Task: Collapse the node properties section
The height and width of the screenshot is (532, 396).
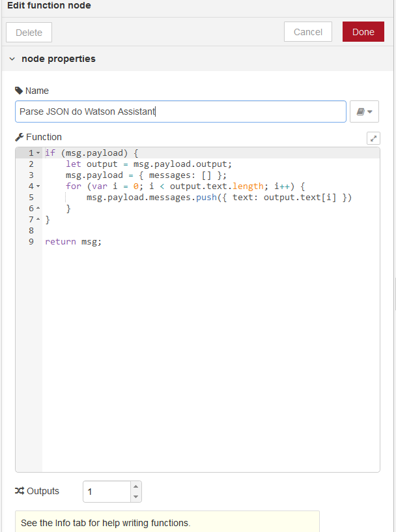Action: (12, 59)
